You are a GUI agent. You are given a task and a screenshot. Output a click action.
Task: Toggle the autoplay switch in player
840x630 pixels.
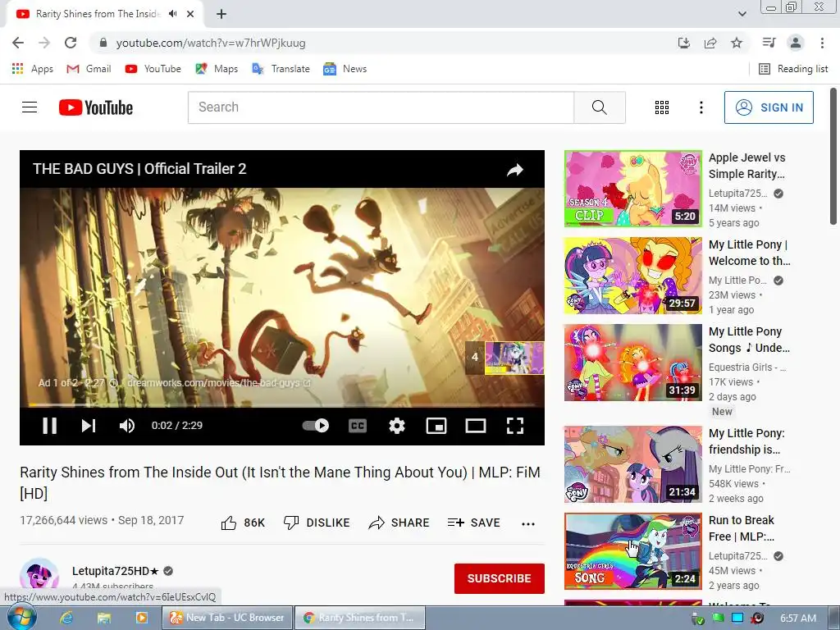316,426
